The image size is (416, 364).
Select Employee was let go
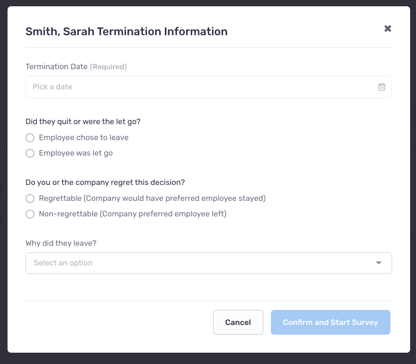tap(30, 153)
